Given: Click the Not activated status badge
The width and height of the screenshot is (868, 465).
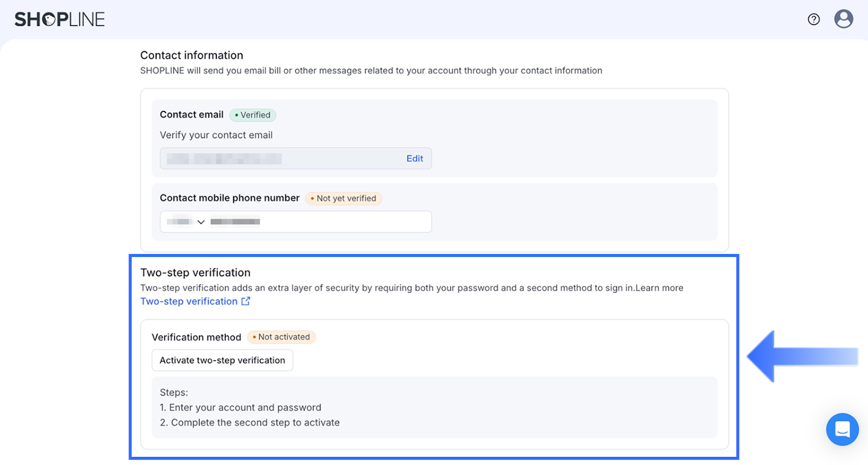Looking at the screenshot, I should coord(281,337).
